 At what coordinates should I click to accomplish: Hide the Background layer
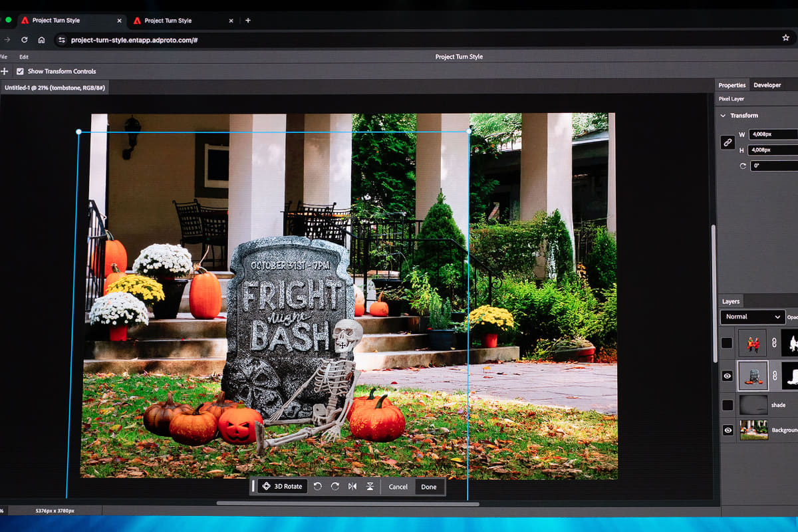(728, 430)
